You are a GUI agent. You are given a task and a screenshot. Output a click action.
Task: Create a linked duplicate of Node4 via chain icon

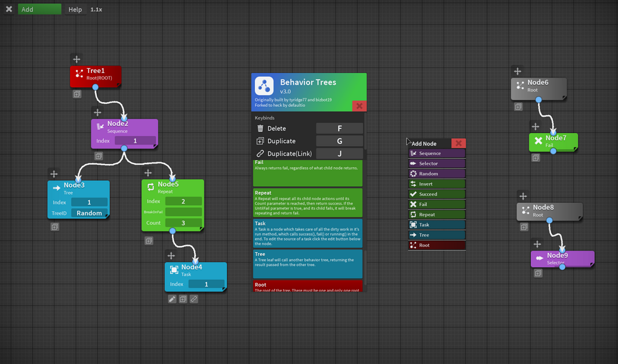[x=193, y=298]
